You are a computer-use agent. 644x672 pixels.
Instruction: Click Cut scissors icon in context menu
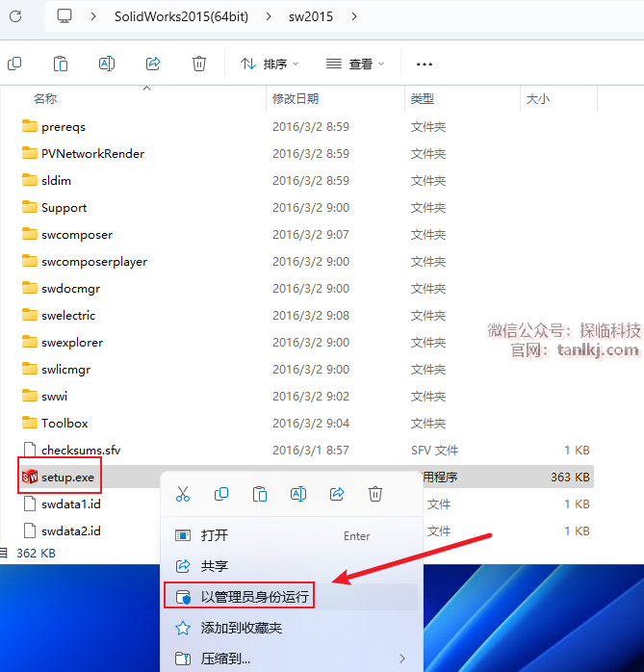pos(183,494)
